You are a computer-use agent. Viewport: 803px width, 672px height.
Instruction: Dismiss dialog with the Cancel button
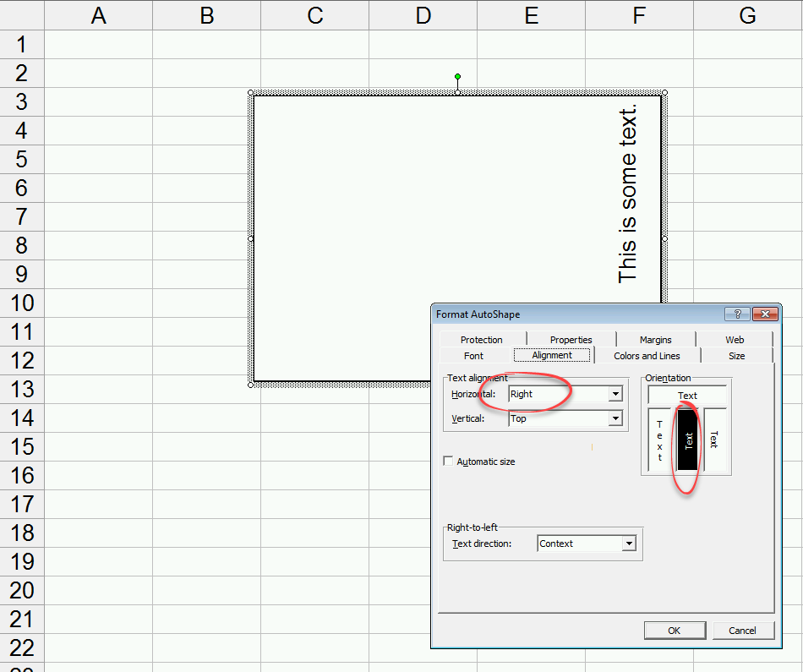click(x=743, y=631)
